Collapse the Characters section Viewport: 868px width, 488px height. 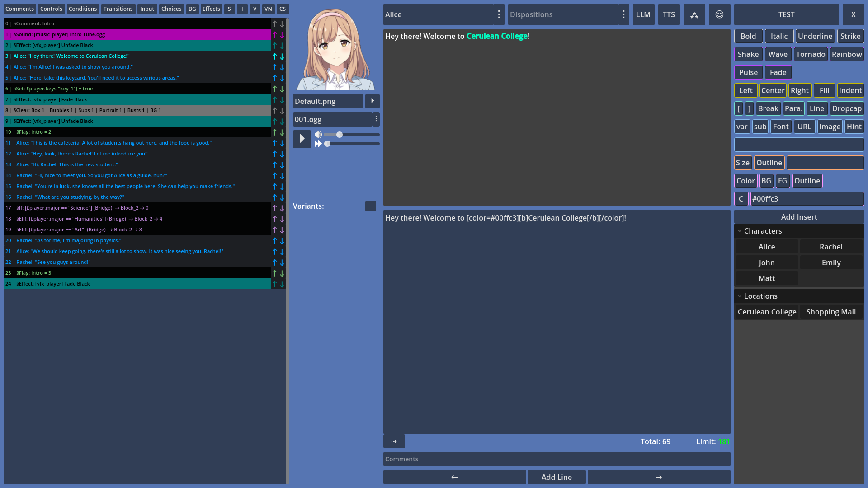pos(740,231)
